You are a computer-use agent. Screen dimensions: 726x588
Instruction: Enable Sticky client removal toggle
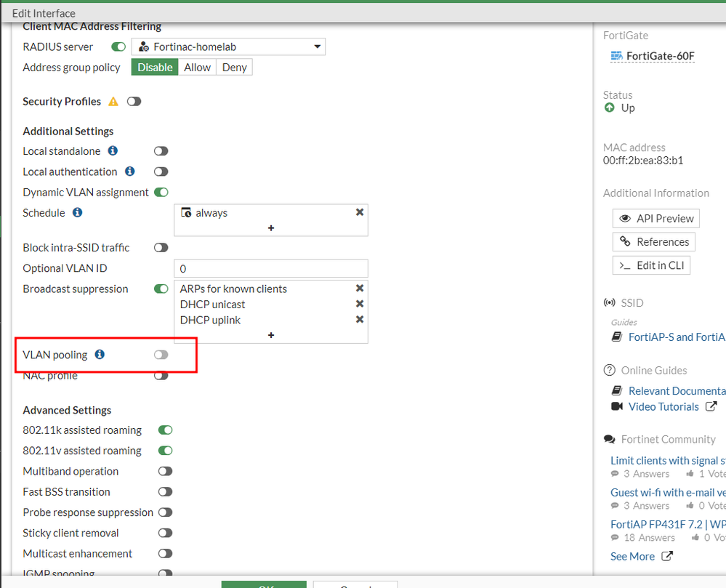(x=165, y=533)
